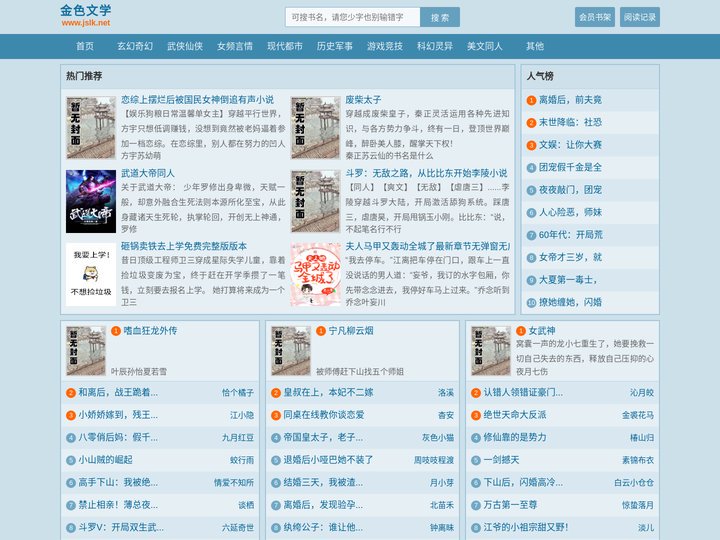Image resolution: width=720 pixels, height=540 pixels.
Task: Select the 科幻灵异 category
Action: point(435,46)
